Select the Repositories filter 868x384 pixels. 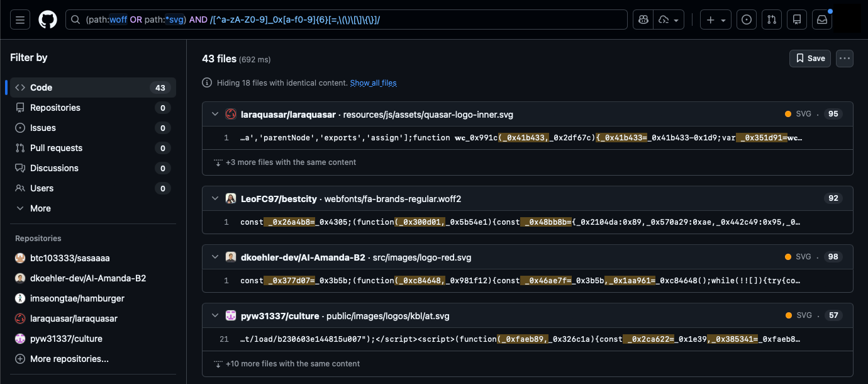93,108
